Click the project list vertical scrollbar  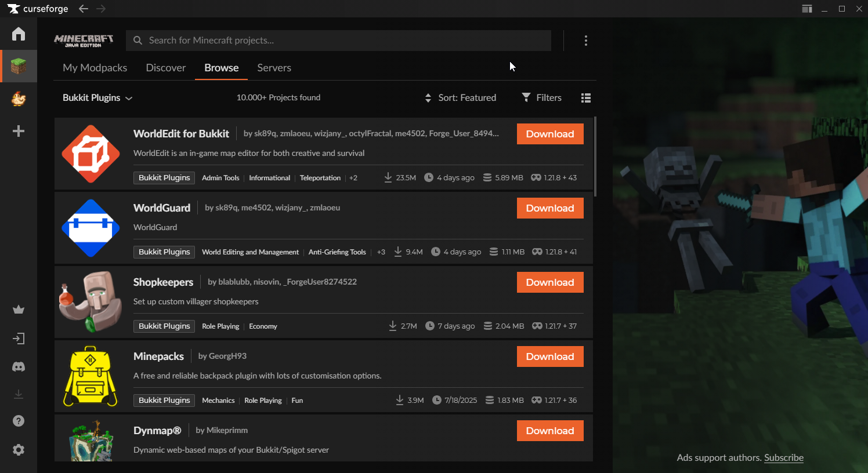coord(595,157)
